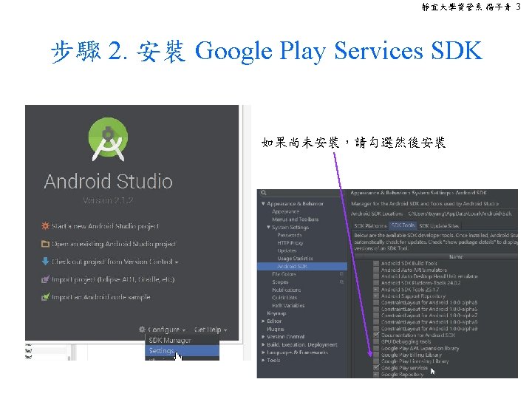Open Path Variables settings
Screen dimensions: 532x399
[288, 305]
